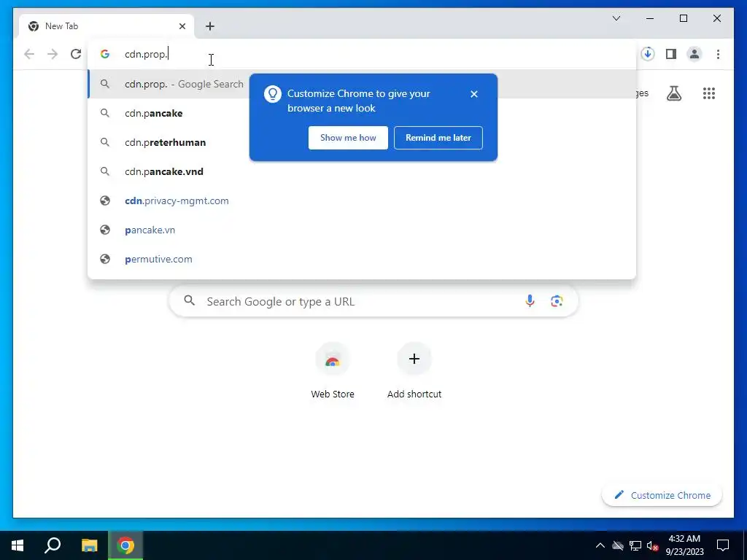Open the profile avatar icon
The width and height of the screenshot is (747, 560).
(x=694, y=54)
